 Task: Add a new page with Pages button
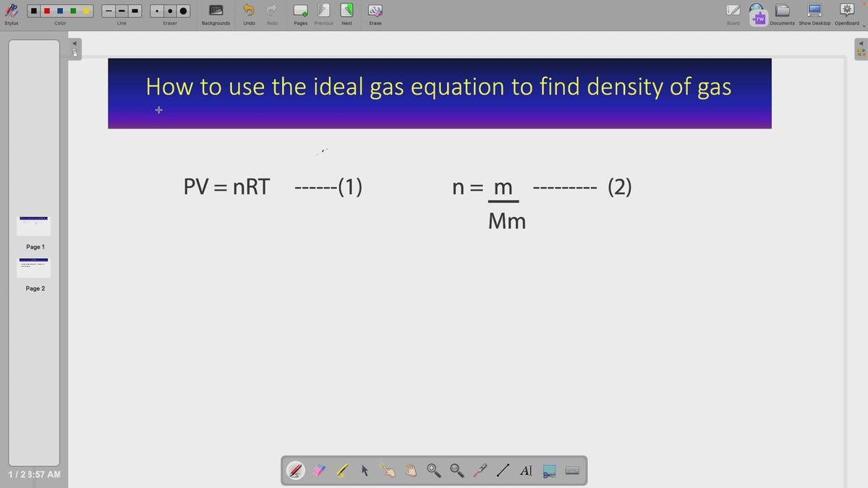[x=300, y=11]
